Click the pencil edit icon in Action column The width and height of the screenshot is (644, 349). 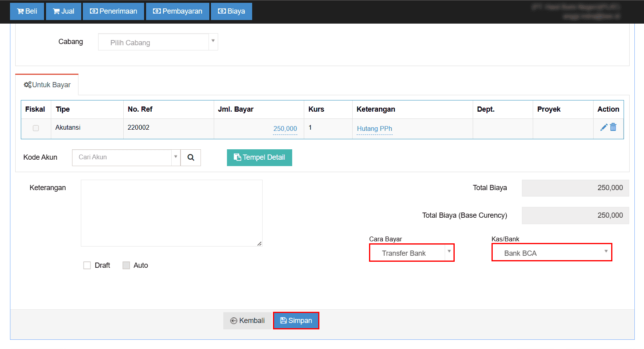click(x=604, y=128)
